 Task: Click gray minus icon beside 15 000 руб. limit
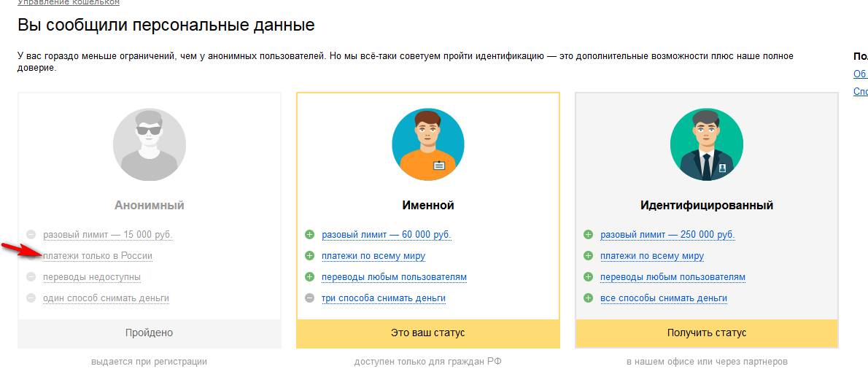pos(31,235)
